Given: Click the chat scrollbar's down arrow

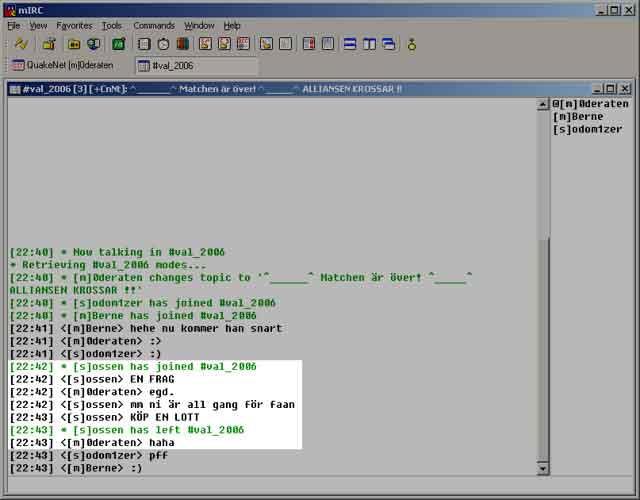Looking at the screenshot, I should tap(543, 468).
